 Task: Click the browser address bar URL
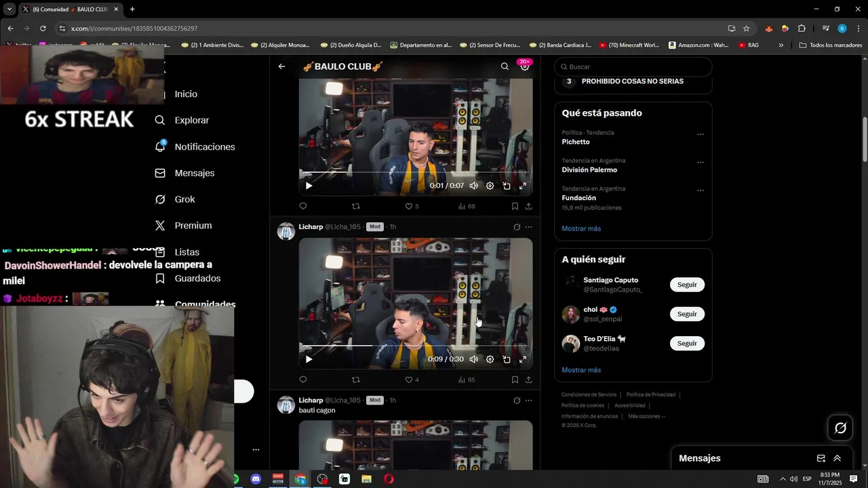click(134, 28)
